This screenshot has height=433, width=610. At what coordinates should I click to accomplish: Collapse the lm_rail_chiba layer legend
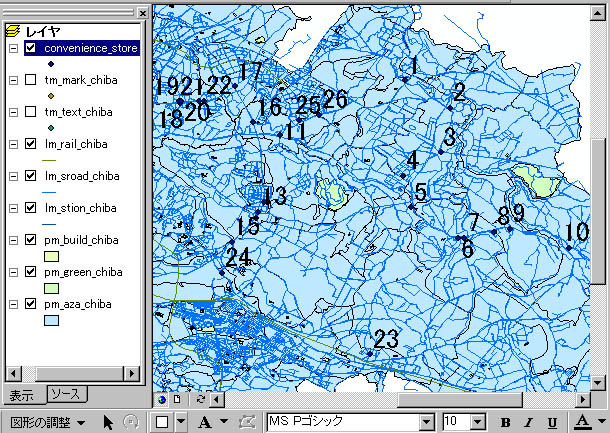click(x=14, y=144)
